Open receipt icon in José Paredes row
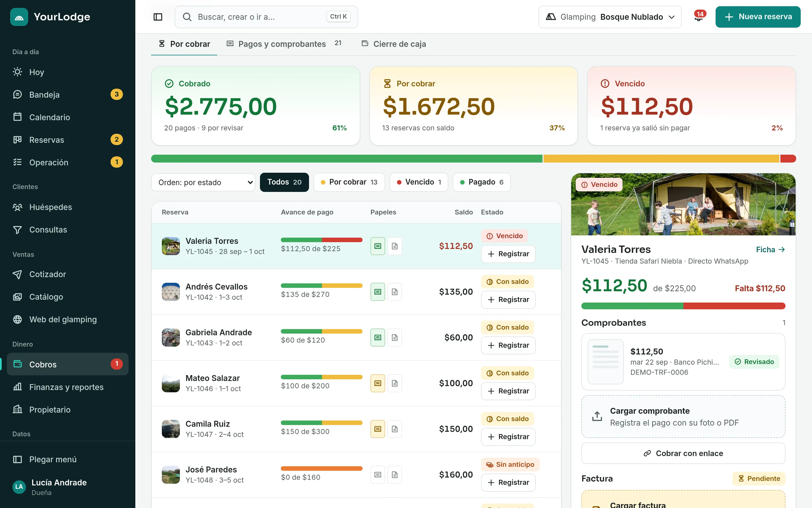This screenshot has width=812, height=508. click(378, 474)
